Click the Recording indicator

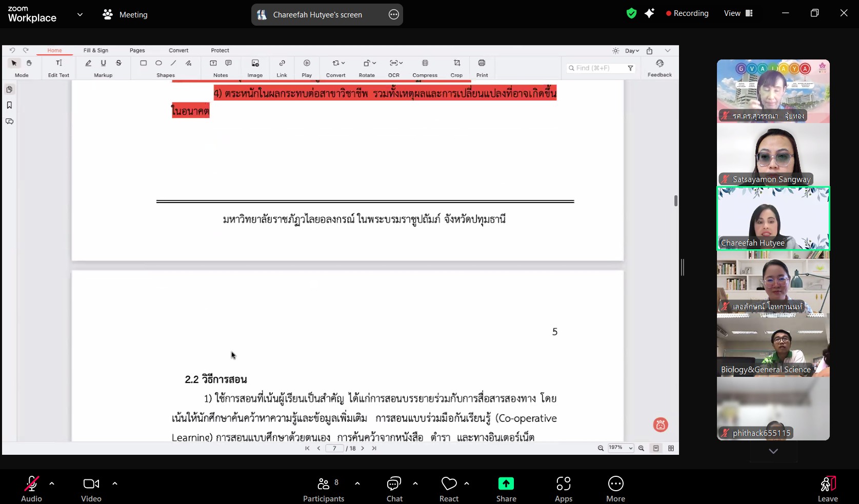[687, 14]
